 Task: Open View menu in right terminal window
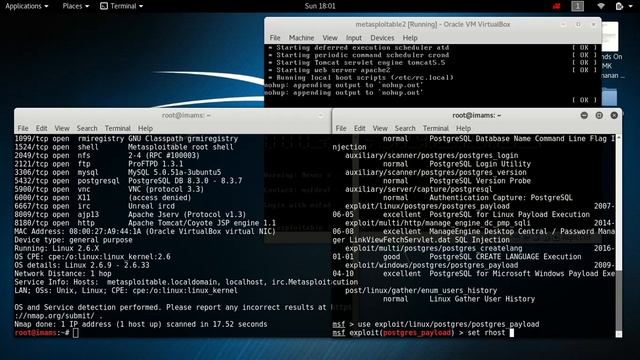click(x=380, y=128)
